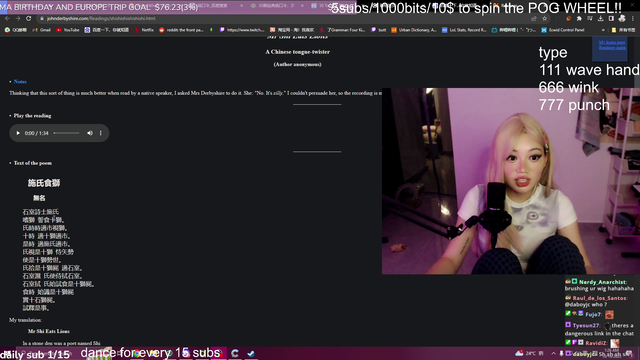Open the My home page link
This screenshot has width=640, height=360.
(x=612, y=42)
